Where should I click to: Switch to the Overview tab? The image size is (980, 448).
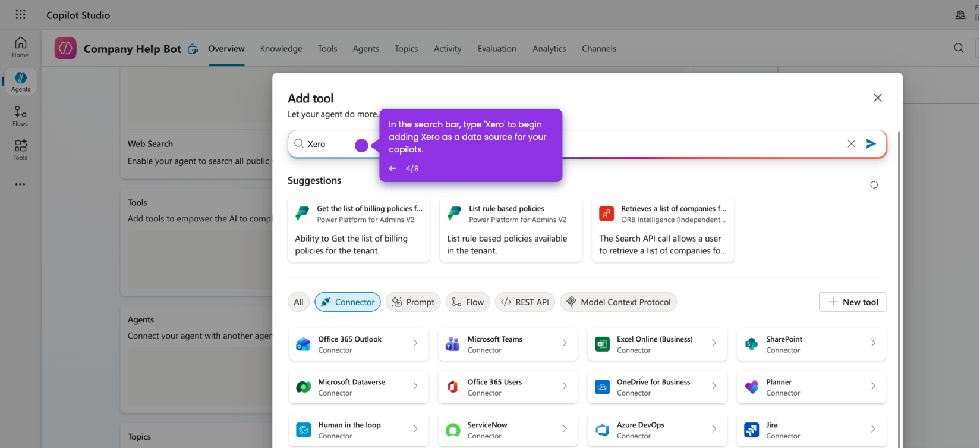(x=226, y=49)
